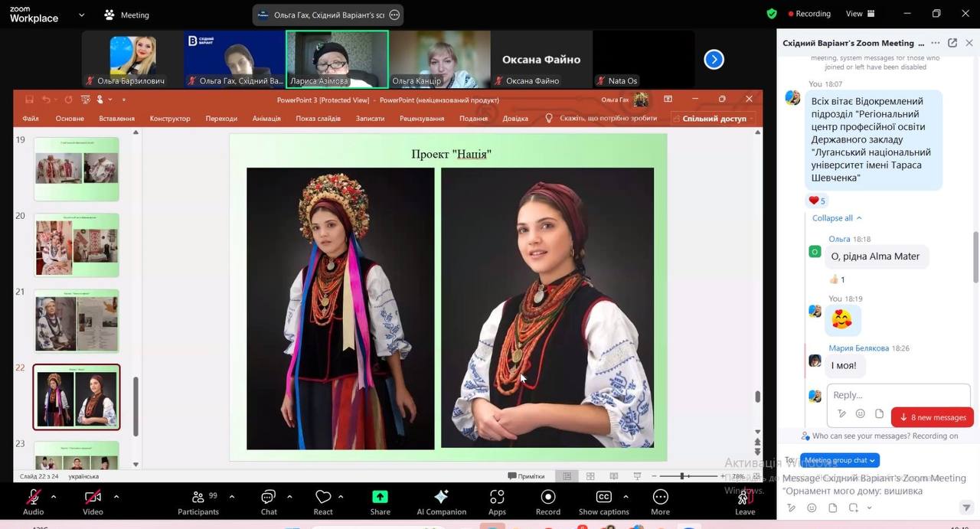
Task: Open the Переходи ribbon tab
Action: point(221,119)
